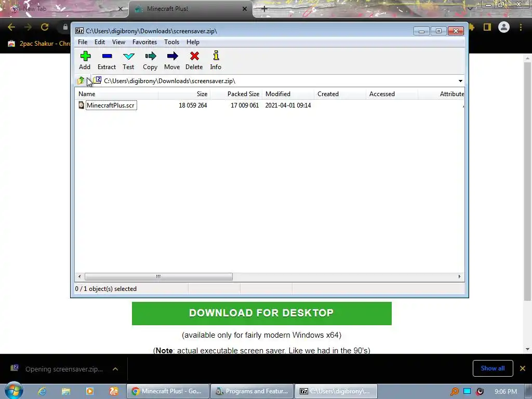Click the browser Forward arrow

click(x=28, y=27)
